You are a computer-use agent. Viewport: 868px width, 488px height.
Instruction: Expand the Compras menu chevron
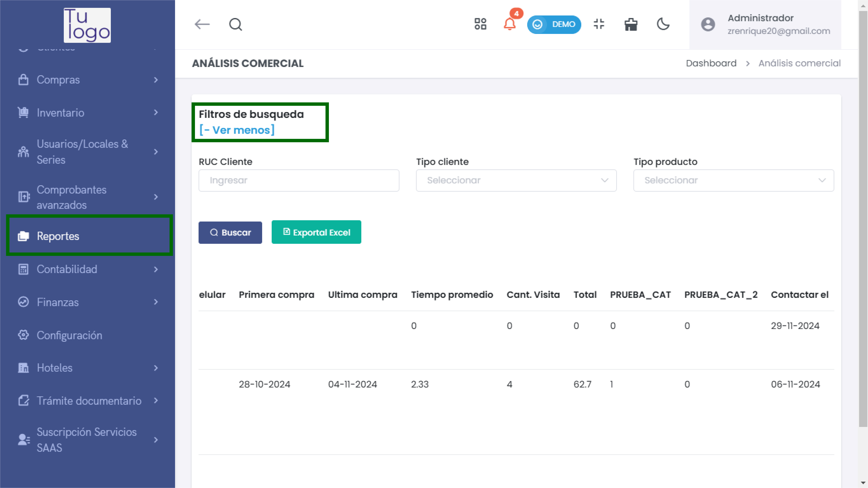(x=156, y=80)
